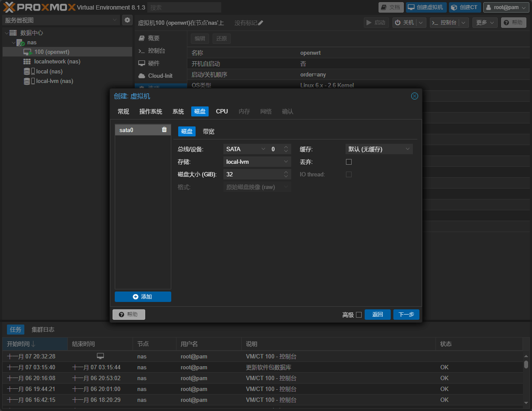Screen dimensions: 532x411
Task: Switch to the CPU tab
Action: pos(222,111)
